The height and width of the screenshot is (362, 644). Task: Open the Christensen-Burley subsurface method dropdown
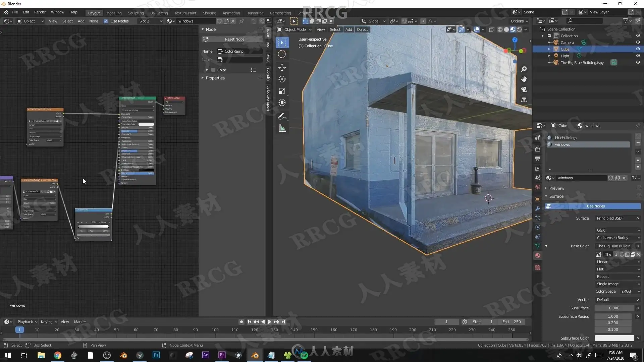[x=618, y=238]
